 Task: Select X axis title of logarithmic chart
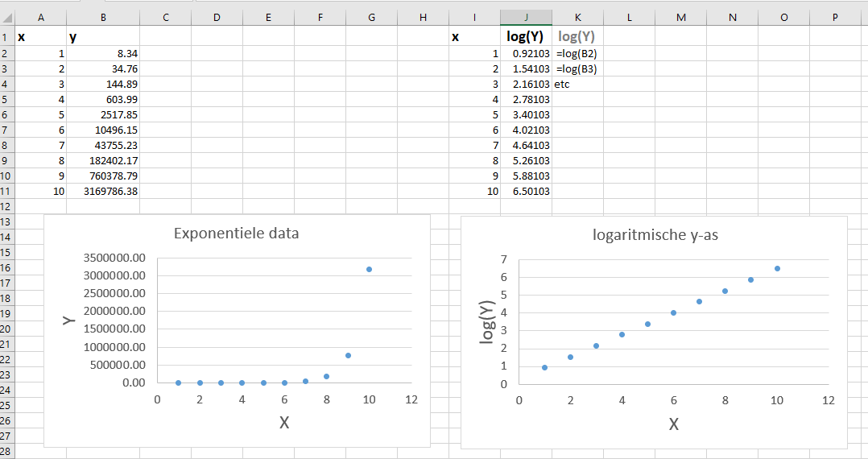click(x=673, y=424)
